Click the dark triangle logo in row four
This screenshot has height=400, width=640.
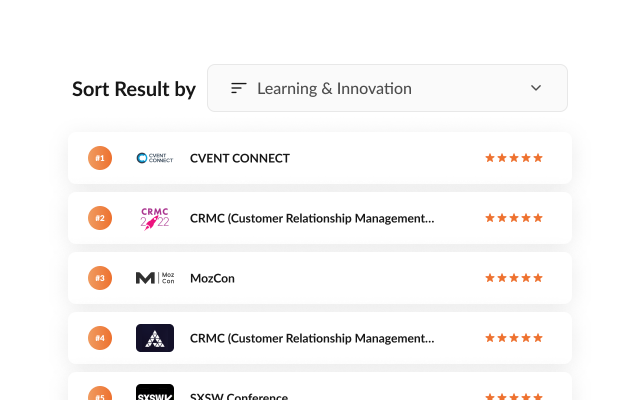tap(155, 338)
